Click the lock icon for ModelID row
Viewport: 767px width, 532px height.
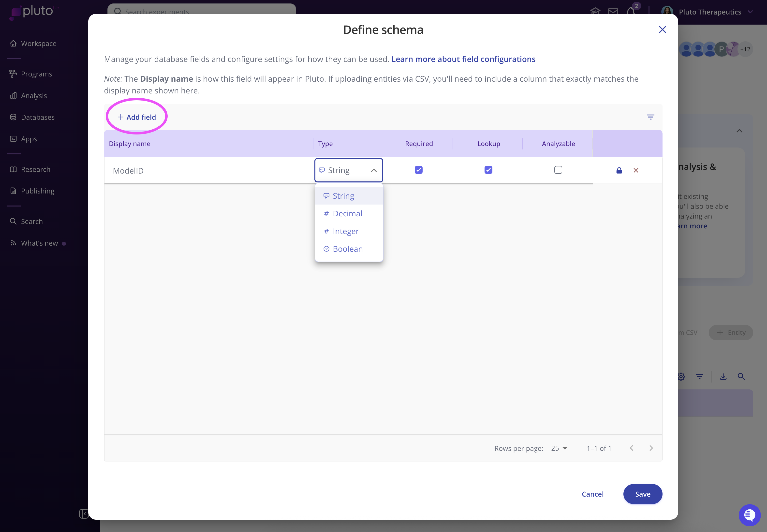click(619, 170)
